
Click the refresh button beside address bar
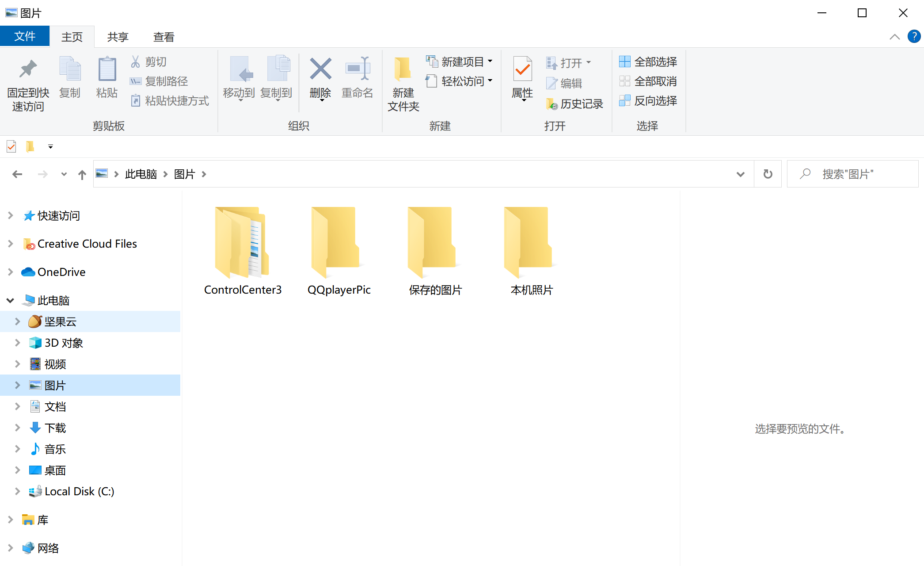coord(768,174)
